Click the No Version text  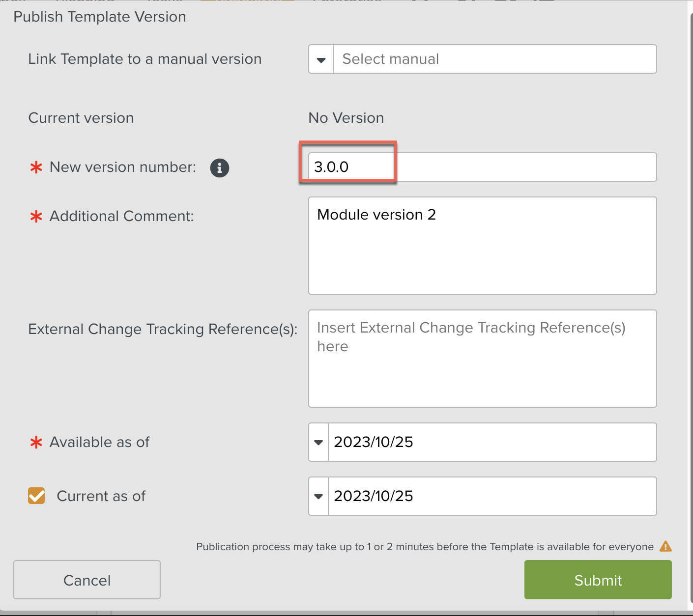click(x=346, y=118)
